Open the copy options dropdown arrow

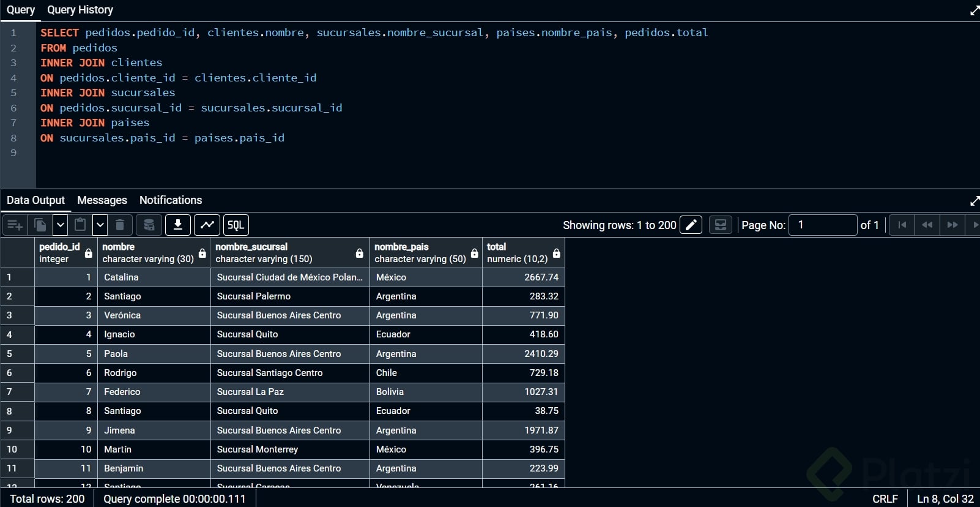[60, 225]
